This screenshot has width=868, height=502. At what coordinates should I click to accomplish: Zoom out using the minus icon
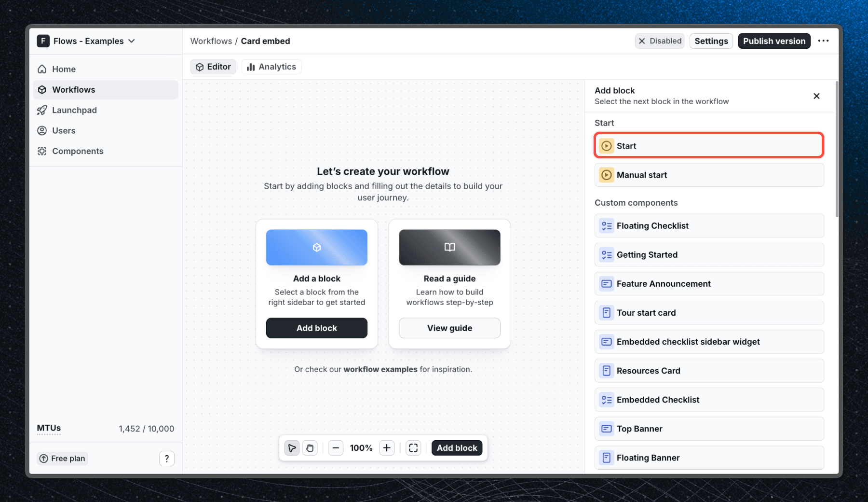[x=336, y=448]
